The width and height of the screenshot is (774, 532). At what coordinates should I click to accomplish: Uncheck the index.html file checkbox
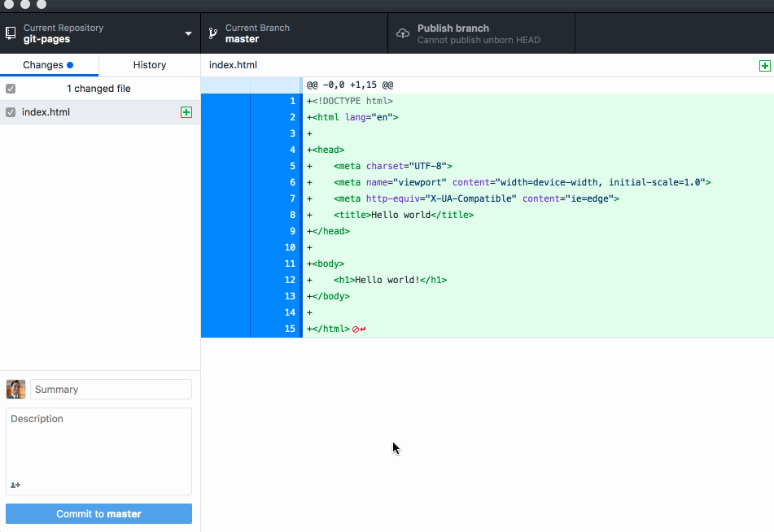coord(10,112)
